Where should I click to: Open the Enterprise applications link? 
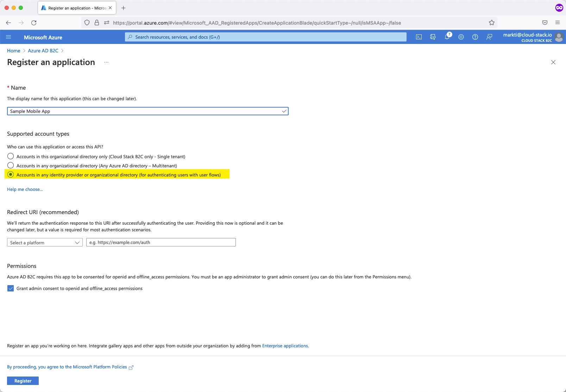pyautogui.click(x=285, y=346)
